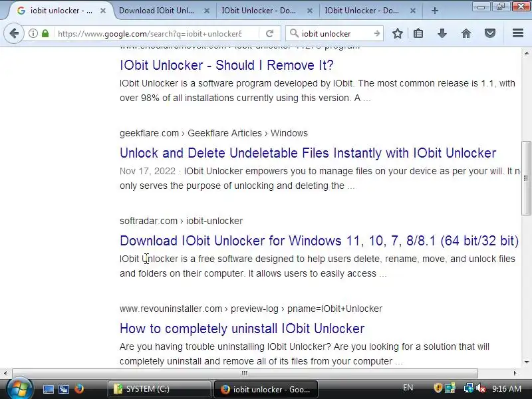The image size is (532, 399).
Task: Click the 'iobit unlocker' search box
Action: point(334,34)
